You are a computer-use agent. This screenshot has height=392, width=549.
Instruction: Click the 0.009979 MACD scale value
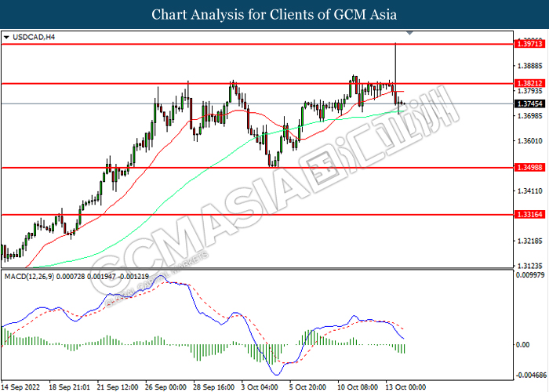530,275
